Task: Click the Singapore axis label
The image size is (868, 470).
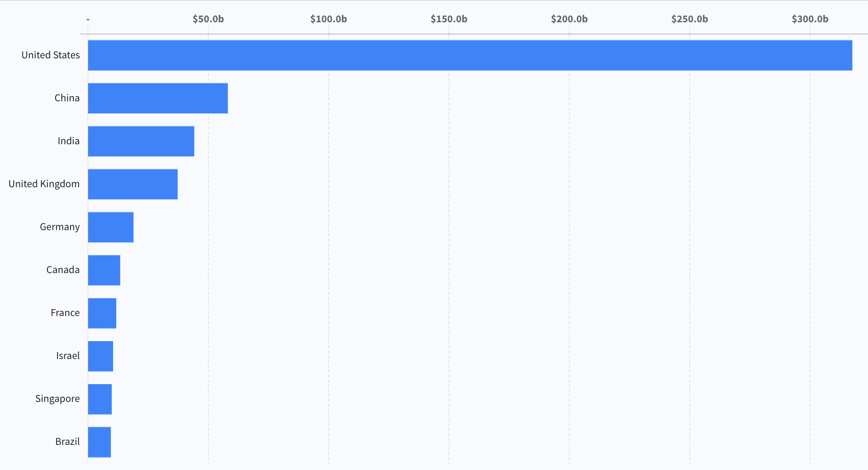Action: 58,399
